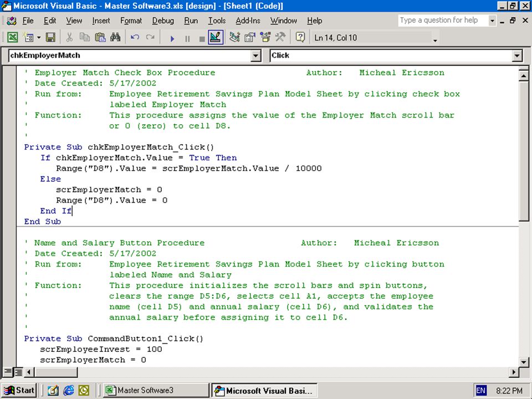532x399 pixels.
Task: Click the 'scrEmployerMatch = 0' line under CommandButton1
Action: [x=93, y=360]
